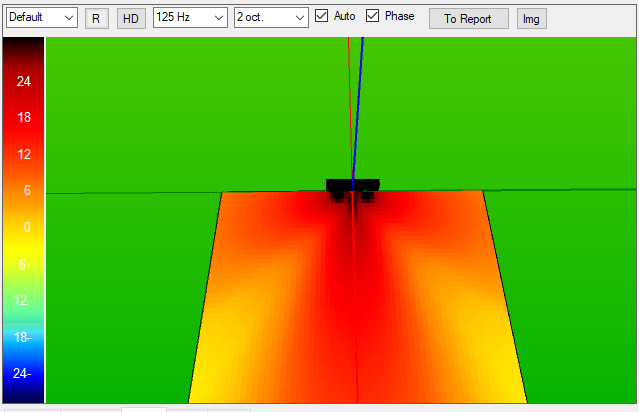Click the R reset button
Viewport: 639px width, 412px height.
point(97,19)
